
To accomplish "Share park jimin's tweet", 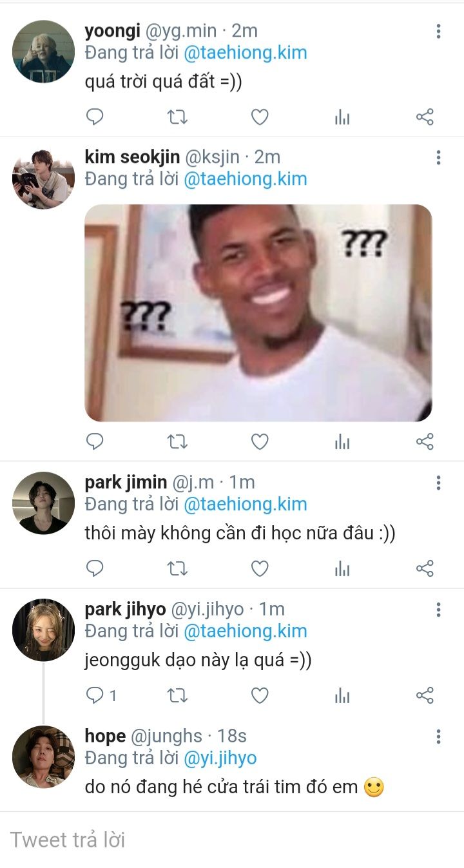I will [425, 569].
